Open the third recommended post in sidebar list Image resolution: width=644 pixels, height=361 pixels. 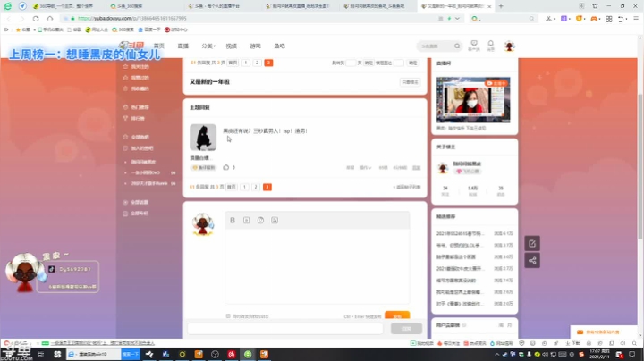[456, 256]
